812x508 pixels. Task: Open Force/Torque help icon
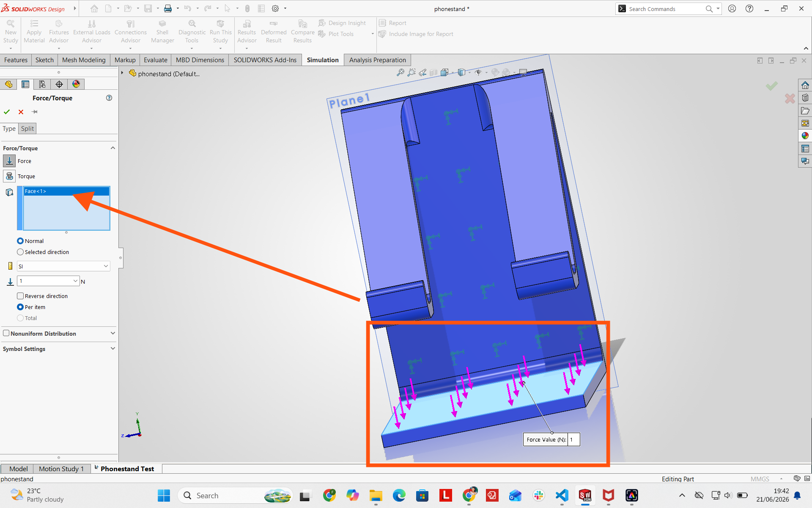pyautogui.click(x=109, y=98)
